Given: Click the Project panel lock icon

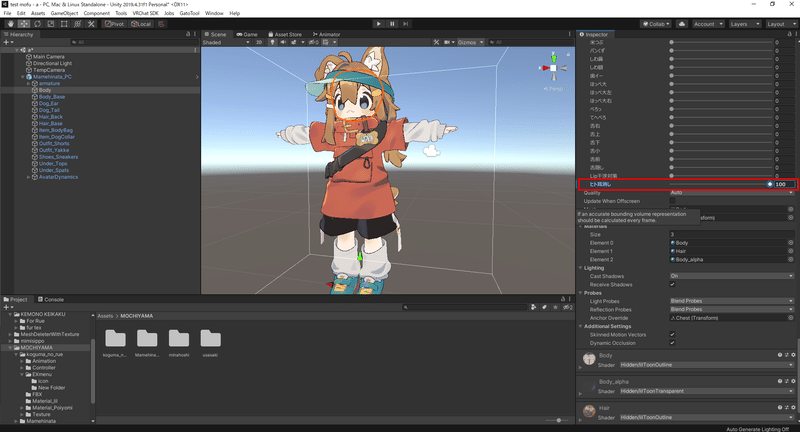Looking at the screenshot, I should coord(563,299).
